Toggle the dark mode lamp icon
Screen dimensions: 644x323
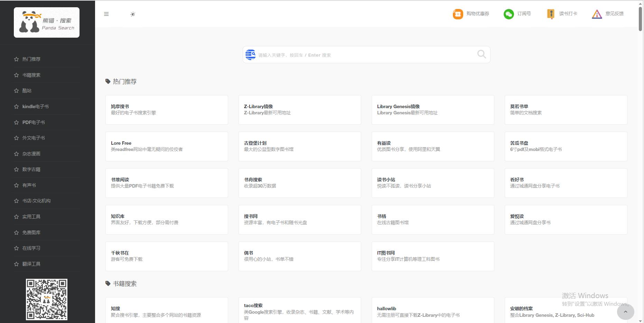point(133,14)
